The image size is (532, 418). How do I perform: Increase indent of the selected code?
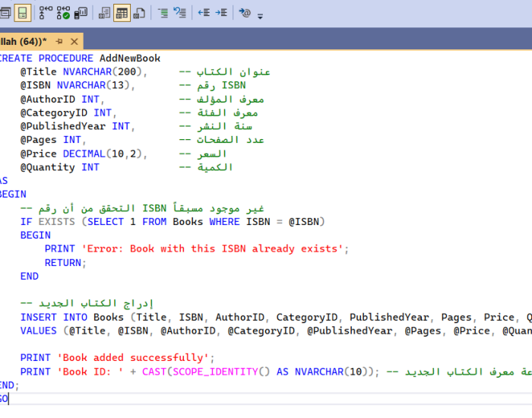tap(221, 13)
